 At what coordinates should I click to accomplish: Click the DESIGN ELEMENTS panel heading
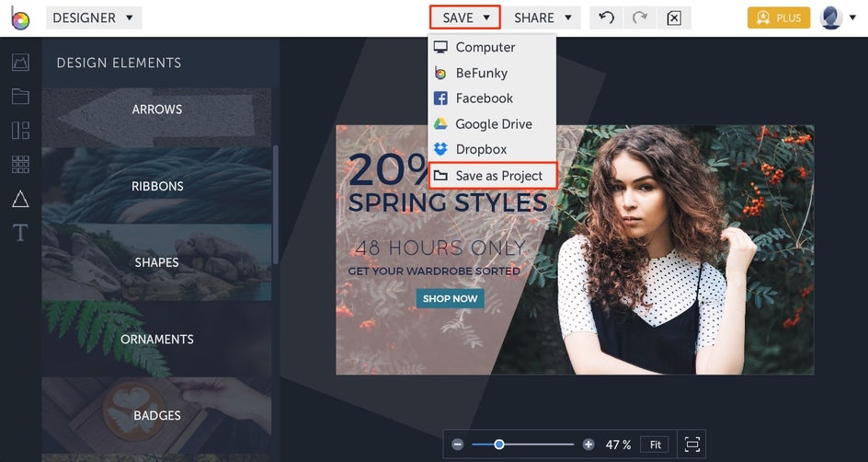(119, 63)
